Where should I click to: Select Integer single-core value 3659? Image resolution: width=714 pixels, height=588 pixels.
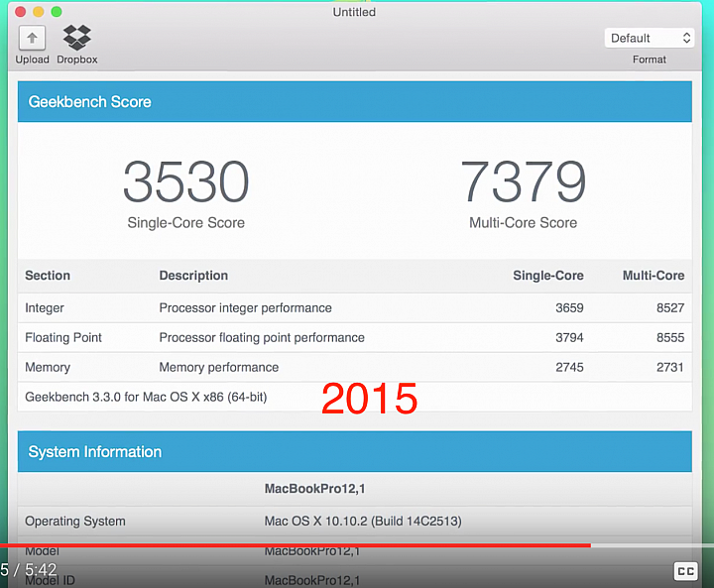click(569, 308)
